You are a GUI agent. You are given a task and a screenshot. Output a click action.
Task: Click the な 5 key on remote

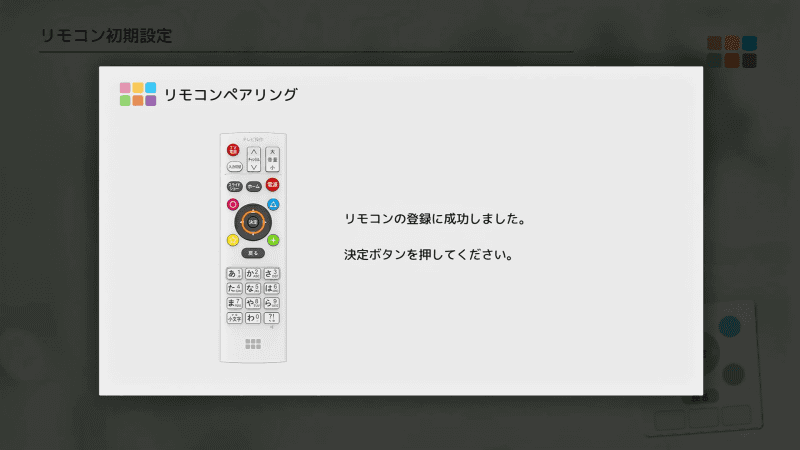[253, 288]
